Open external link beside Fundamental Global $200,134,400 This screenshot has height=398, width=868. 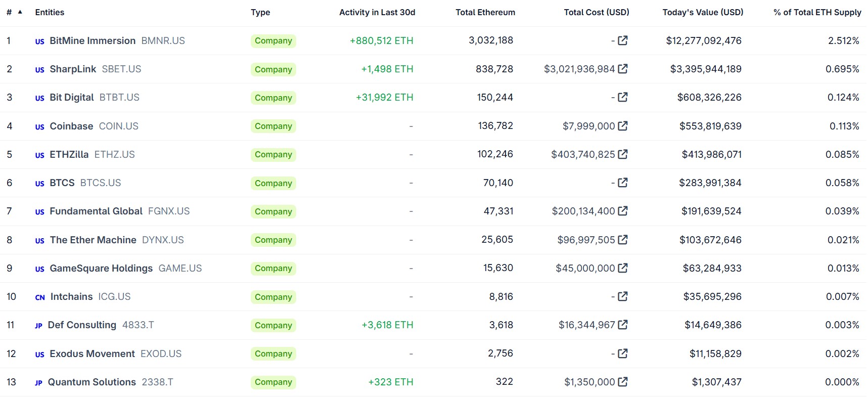click(x=623, y=210)
